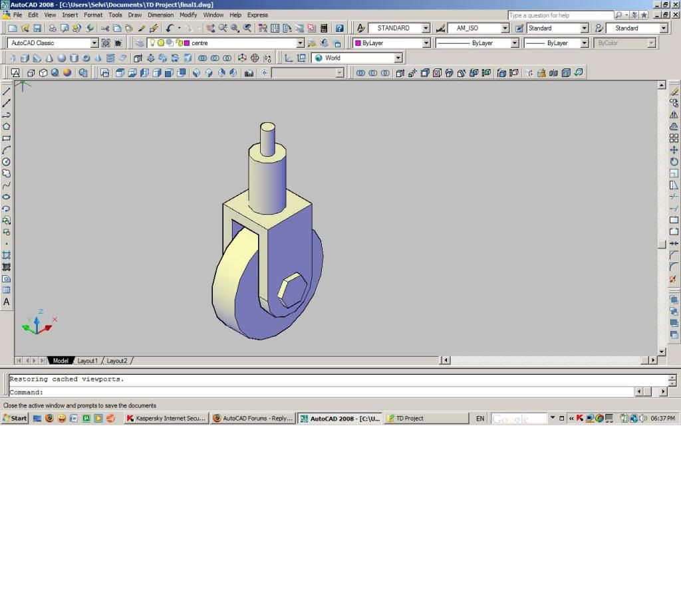Expand the AutoCAD Classic workspace dropdown

pos(94,43)
